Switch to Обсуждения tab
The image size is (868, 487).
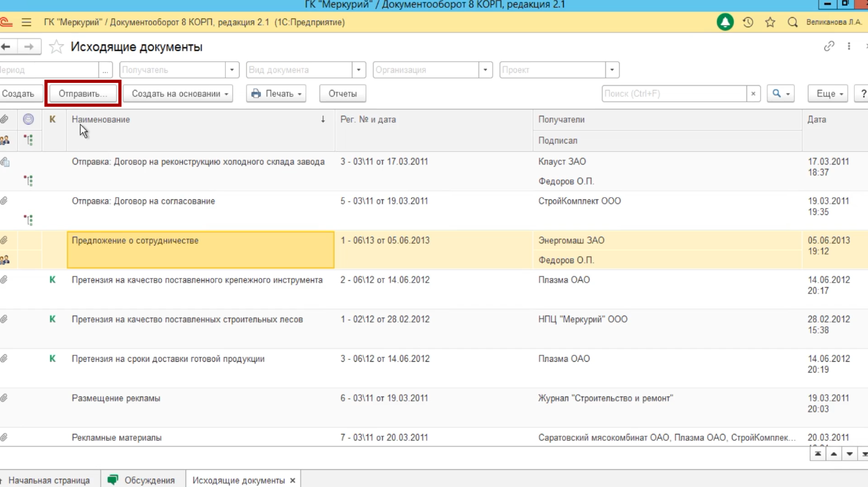(x=142, y=481)
